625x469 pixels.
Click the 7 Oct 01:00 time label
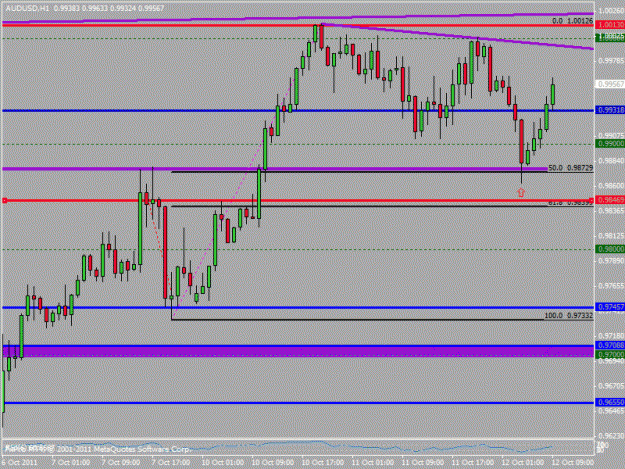[70, 463]
